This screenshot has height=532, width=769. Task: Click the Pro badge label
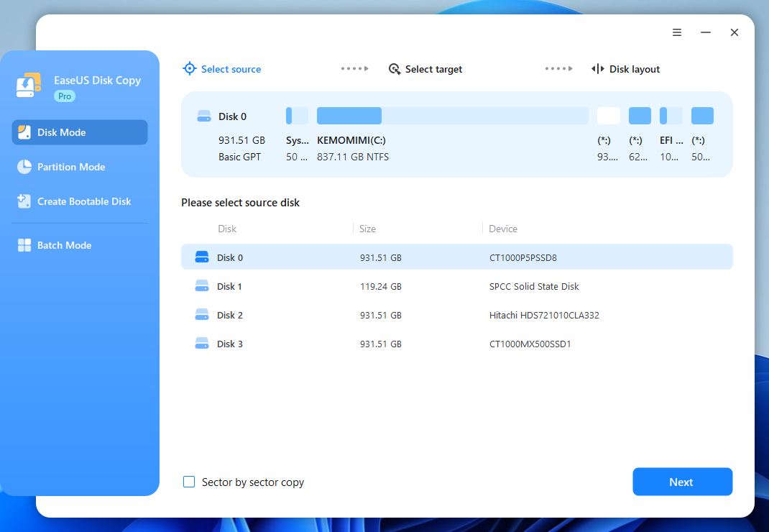pos(65,96)
